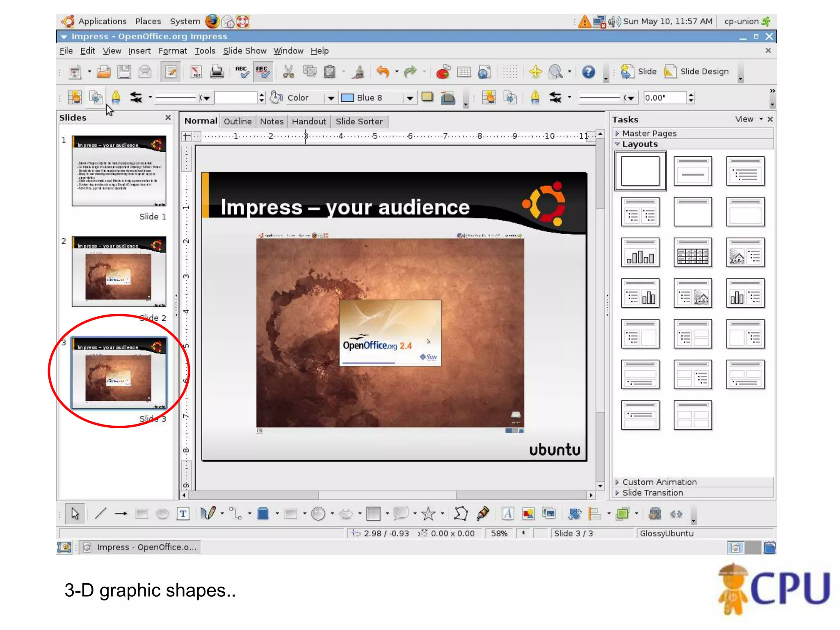This screenshot has height=630, width=840.
Task: Open the Insert menu
Action: [x=139, y=51]
